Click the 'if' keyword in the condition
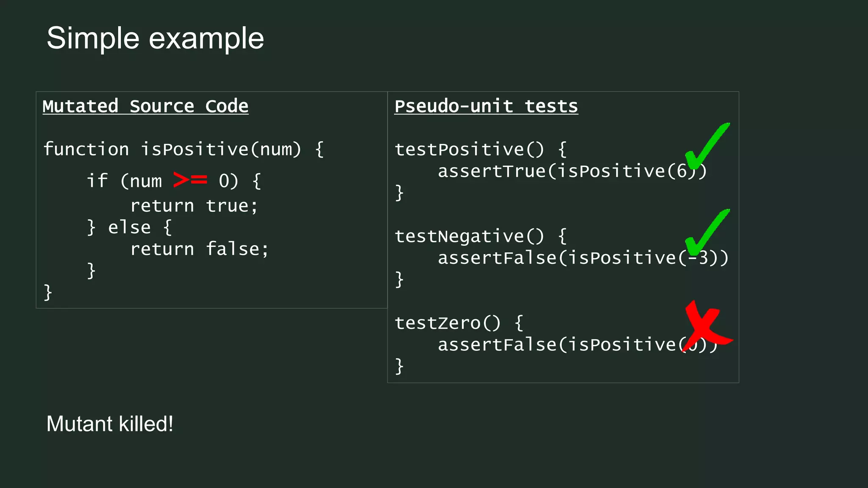Viewport: 868px width, 488px height. pos(97,180)
